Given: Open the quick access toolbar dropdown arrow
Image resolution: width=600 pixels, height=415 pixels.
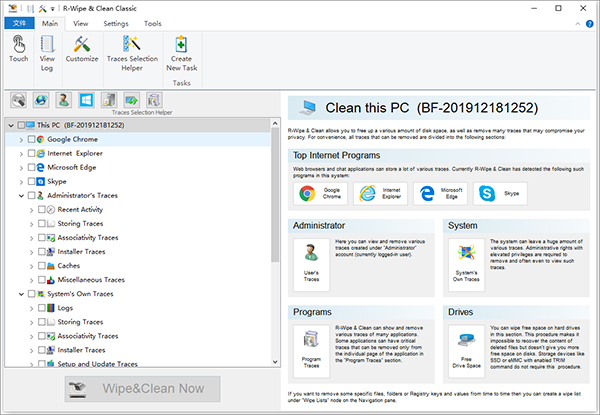Looking at the screenshot, I should coord(52,9).
